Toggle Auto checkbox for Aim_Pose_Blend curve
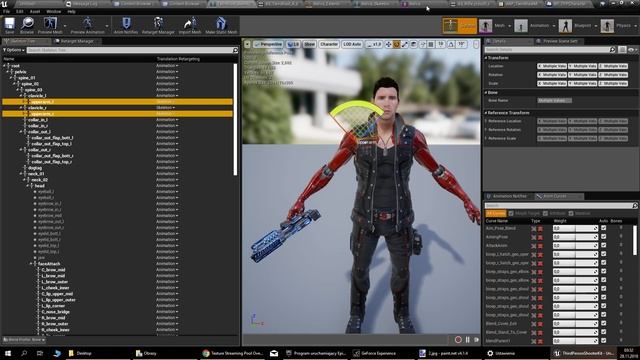 pyautogui.click(x=604, y=228)
